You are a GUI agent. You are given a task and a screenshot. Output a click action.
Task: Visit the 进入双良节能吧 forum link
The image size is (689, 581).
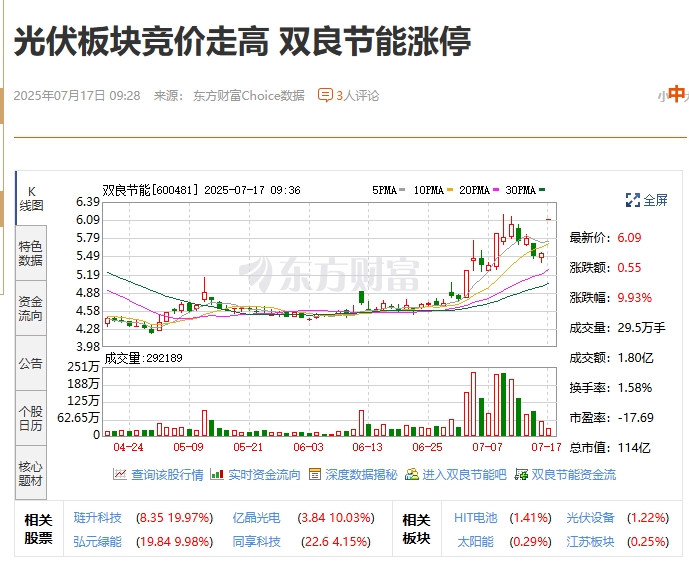(464, 475)
